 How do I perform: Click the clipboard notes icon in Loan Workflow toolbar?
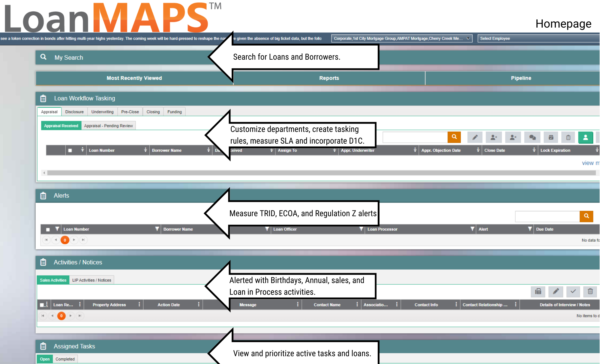[568, 137]
